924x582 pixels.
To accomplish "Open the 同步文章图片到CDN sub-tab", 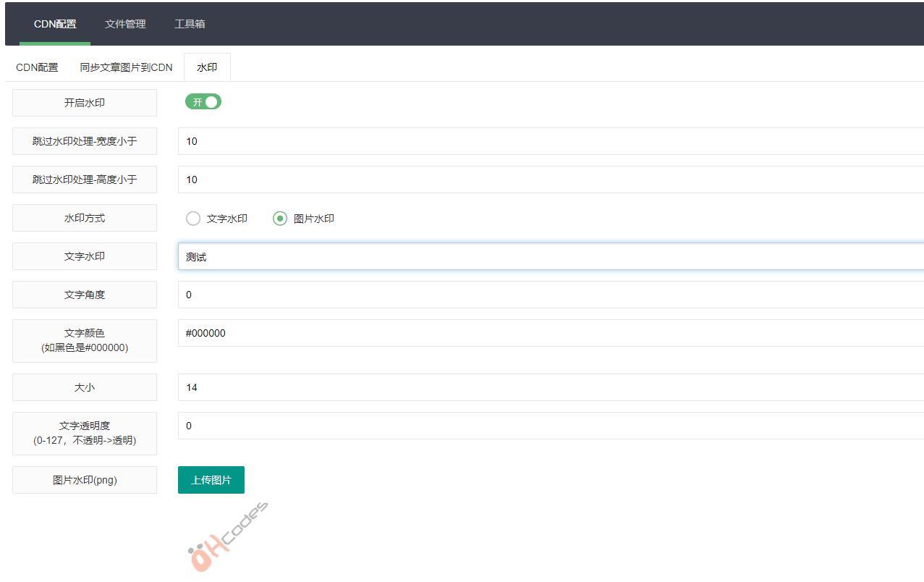I will coord(126,67).
